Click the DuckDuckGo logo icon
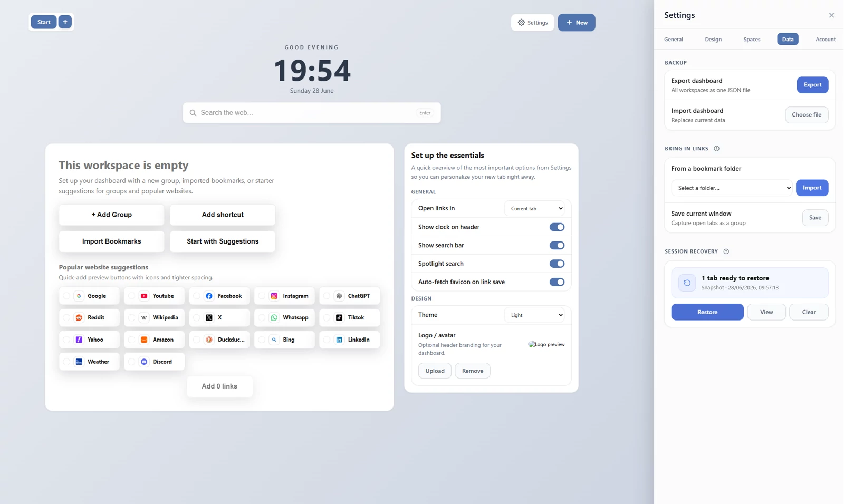 (209, 340)
